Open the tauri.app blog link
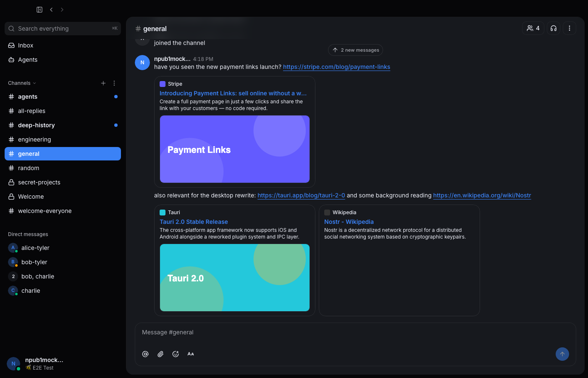588x378 pixels. (x=301, y=195)
